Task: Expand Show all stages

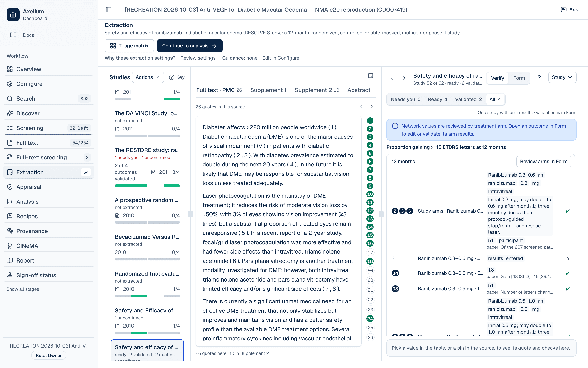Action: click(23, 289)
